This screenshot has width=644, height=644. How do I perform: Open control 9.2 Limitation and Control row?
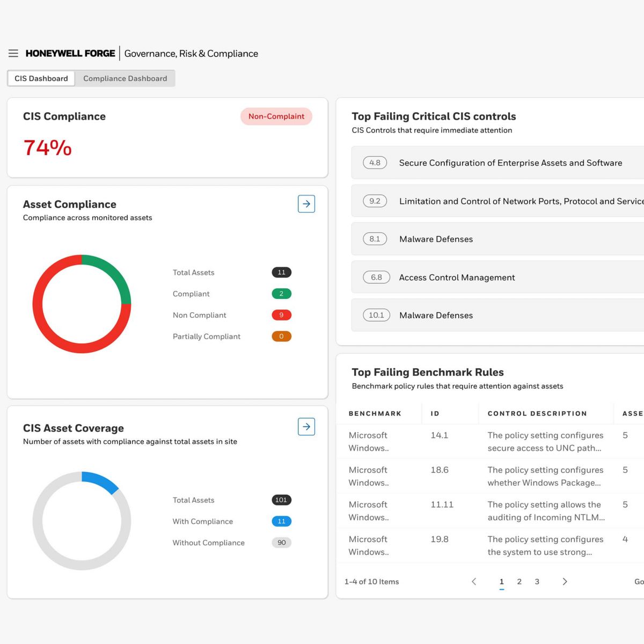[497, 201]
